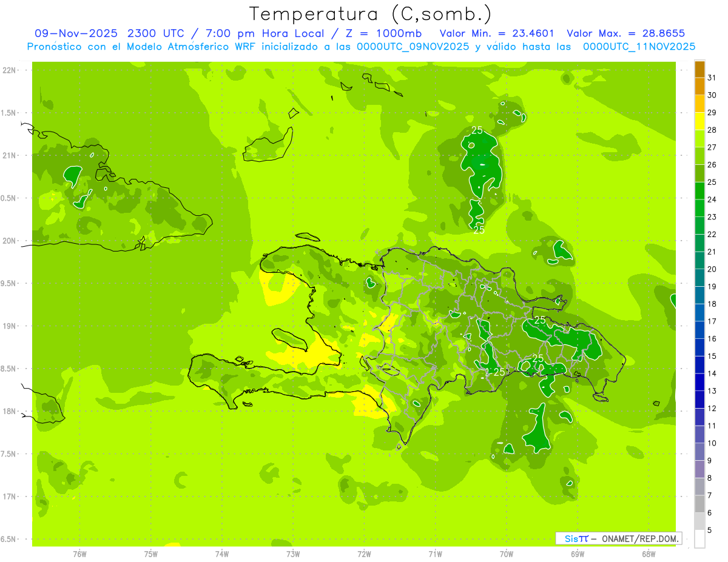The image size is (728, 562).
Task: Click the "76W" longitude axis label
Action: [x=79, y=554]
